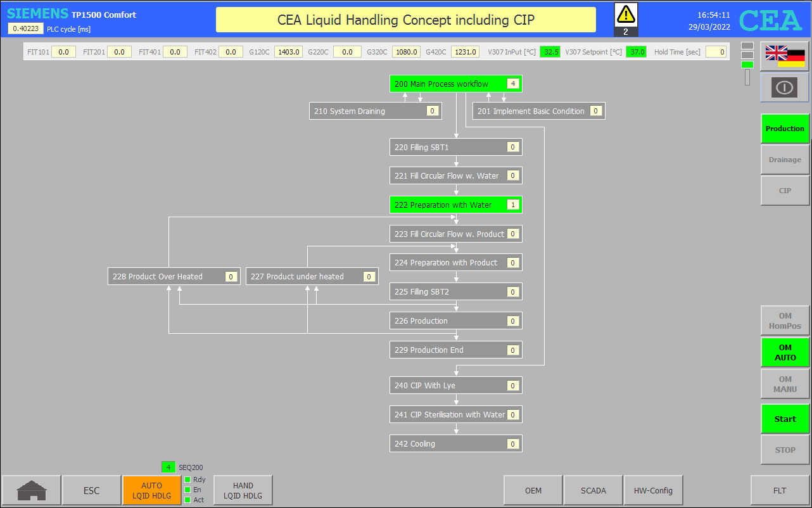Enable OM AUTO operating mode

click(785, 352)
